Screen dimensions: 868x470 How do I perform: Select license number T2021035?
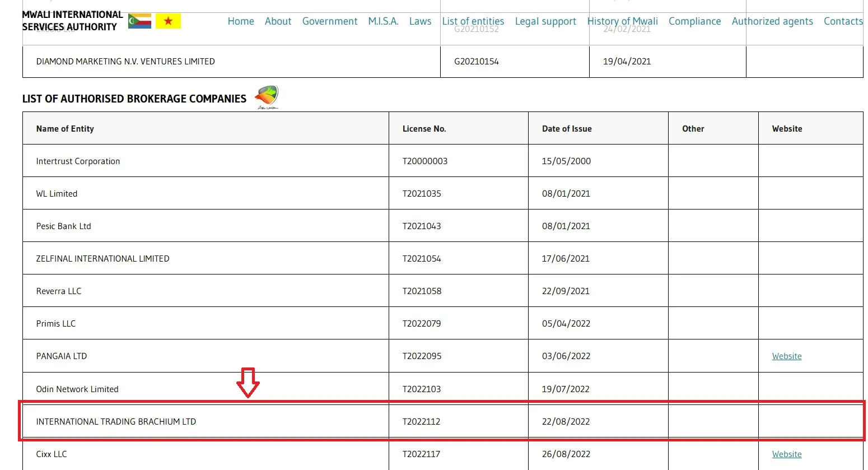coord(422,194)
